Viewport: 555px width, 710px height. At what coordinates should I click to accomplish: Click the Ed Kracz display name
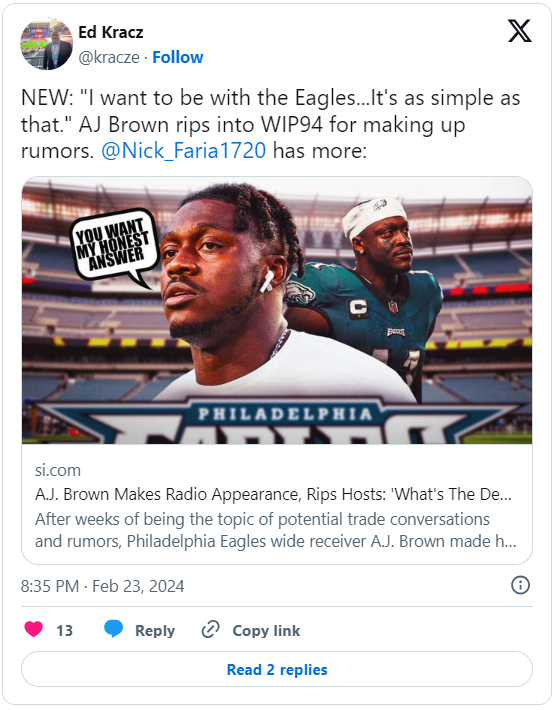coord(111,32)
